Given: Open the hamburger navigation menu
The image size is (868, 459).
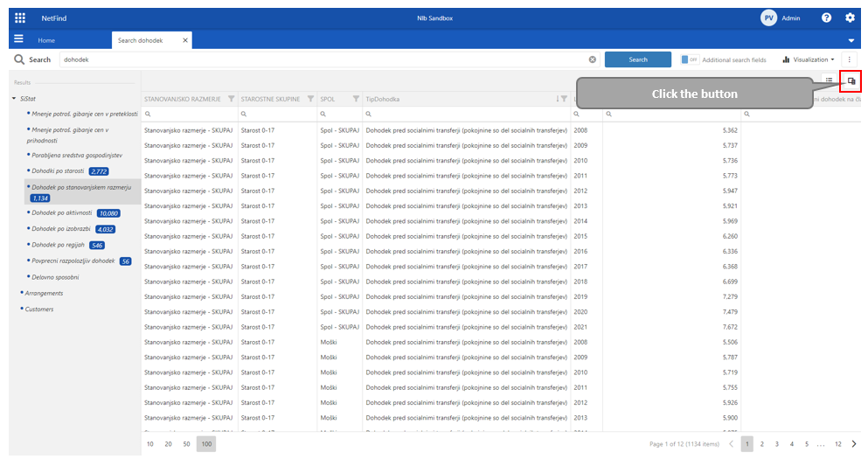Looking at the screenshot, I should click(x=18, y=40).
